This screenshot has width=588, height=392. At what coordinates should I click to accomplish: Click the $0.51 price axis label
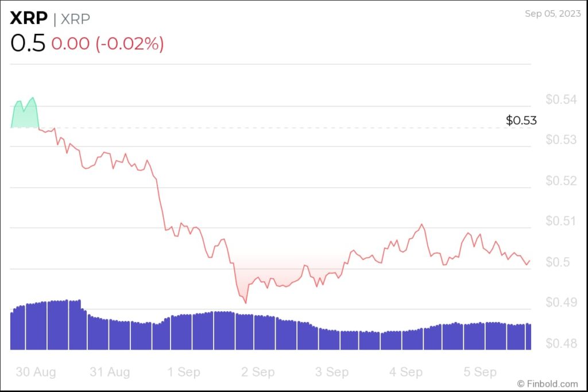coord(560,222)
